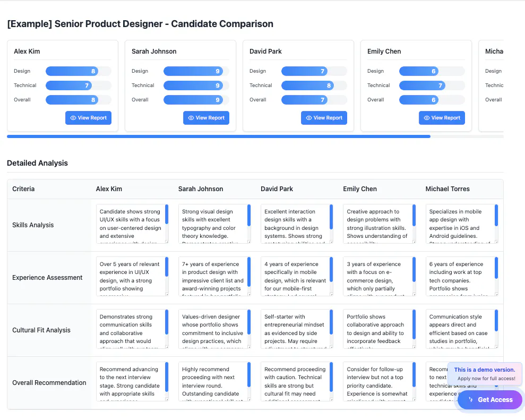Click eye icon in David Park's View Report
This screenshot has width=525, height=420.
pos(309,118)
